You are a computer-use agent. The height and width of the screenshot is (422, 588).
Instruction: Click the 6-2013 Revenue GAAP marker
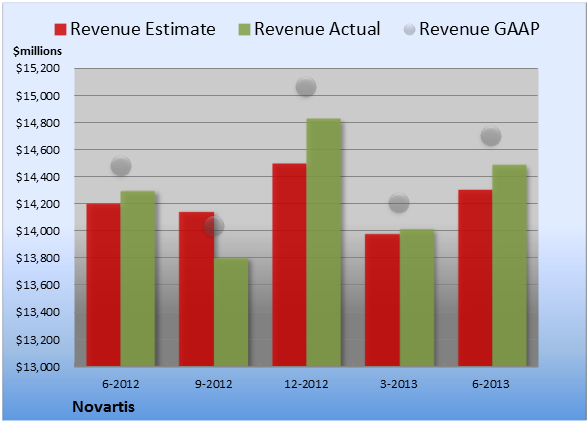[x=491, y=135]
